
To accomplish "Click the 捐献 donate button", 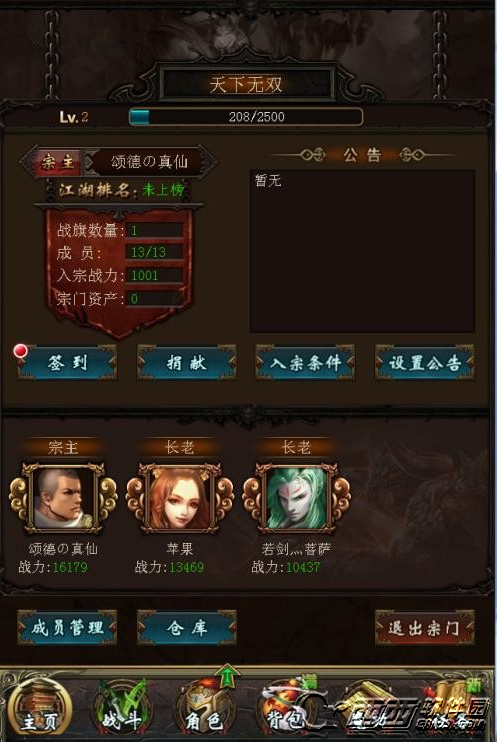I will tap(186, 362).
